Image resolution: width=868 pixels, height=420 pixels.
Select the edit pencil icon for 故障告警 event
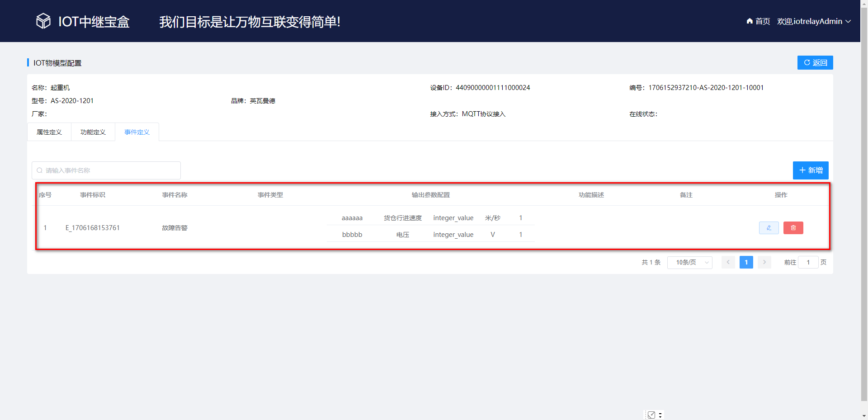(x=769, y=228)
